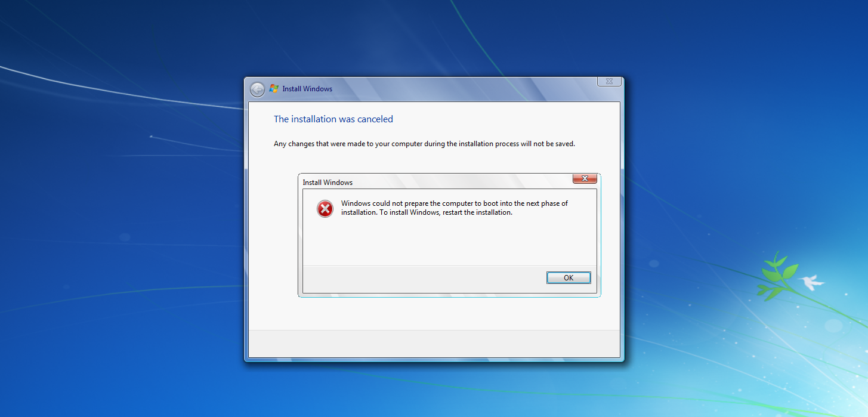The image size is (868, 417).
Task: Click the Windows could not prepare message
Action: point(455,208)
